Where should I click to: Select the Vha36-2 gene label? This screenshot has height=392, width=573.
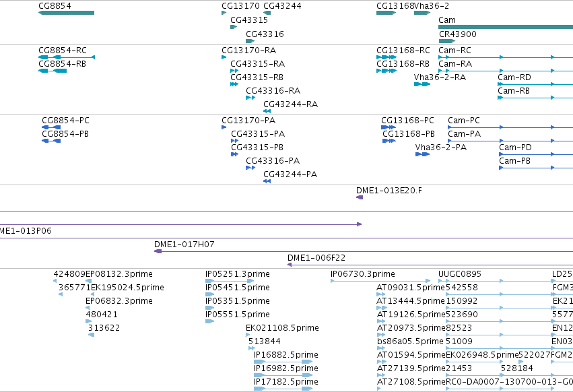[x=432, y=6]
